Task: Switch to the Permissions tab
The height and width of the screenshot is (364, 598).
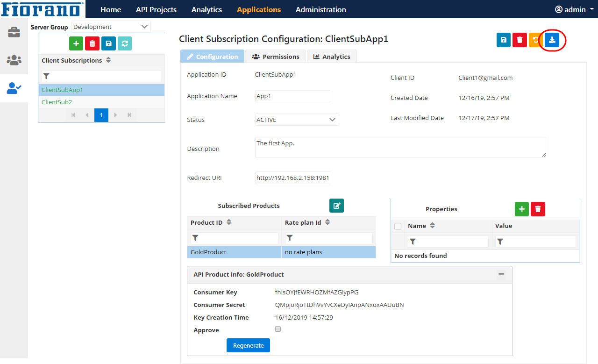Action: coord(276,56)
